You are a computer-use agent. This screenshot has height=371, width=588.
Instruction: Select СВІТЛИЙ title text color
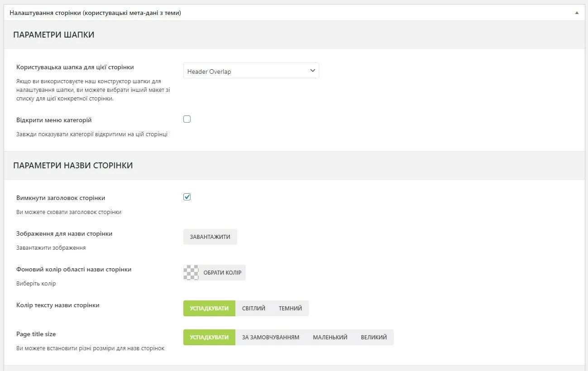253,309
